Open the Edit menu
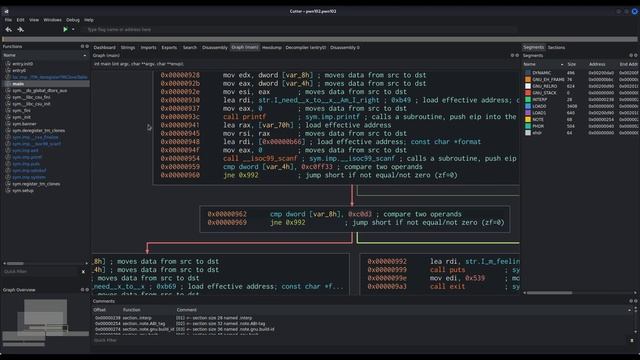This screenshot has height=360, width=640. click(20, 20)
